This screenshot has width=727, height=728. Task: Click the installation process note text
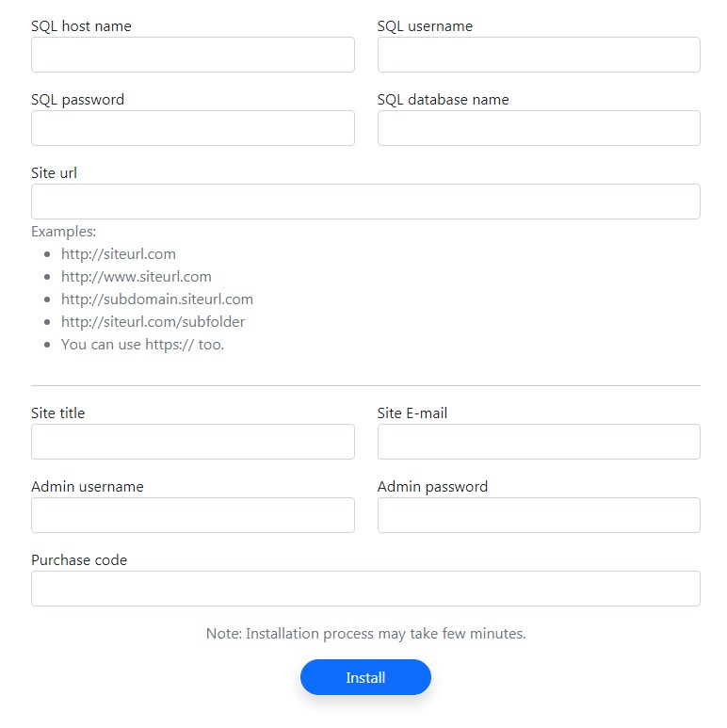(365, 634)
